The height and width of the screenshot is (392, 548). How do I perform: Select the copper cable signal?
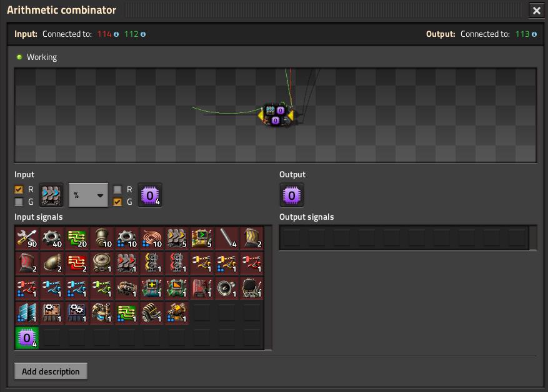pos(152,238)
